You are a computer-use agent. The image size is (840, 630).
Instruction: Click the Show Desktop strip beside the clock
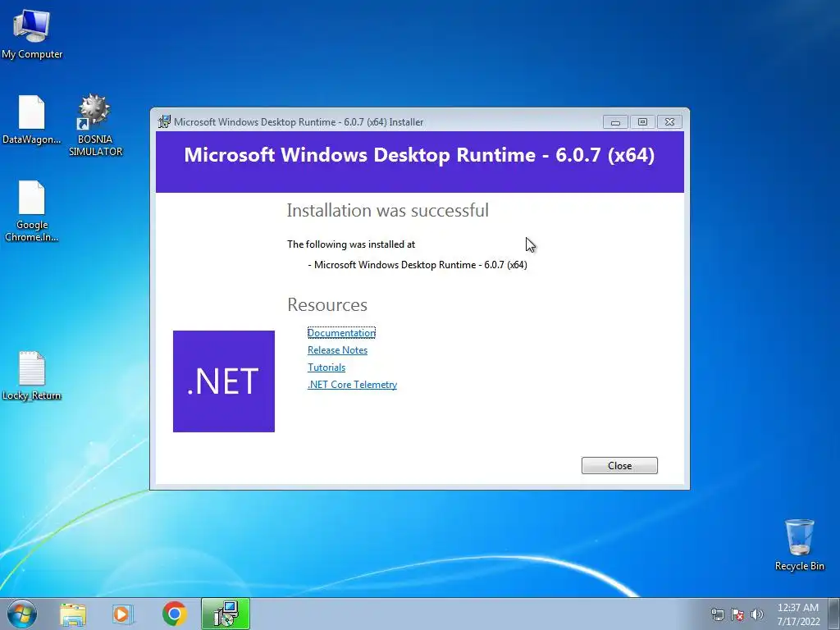coord(833,614)
